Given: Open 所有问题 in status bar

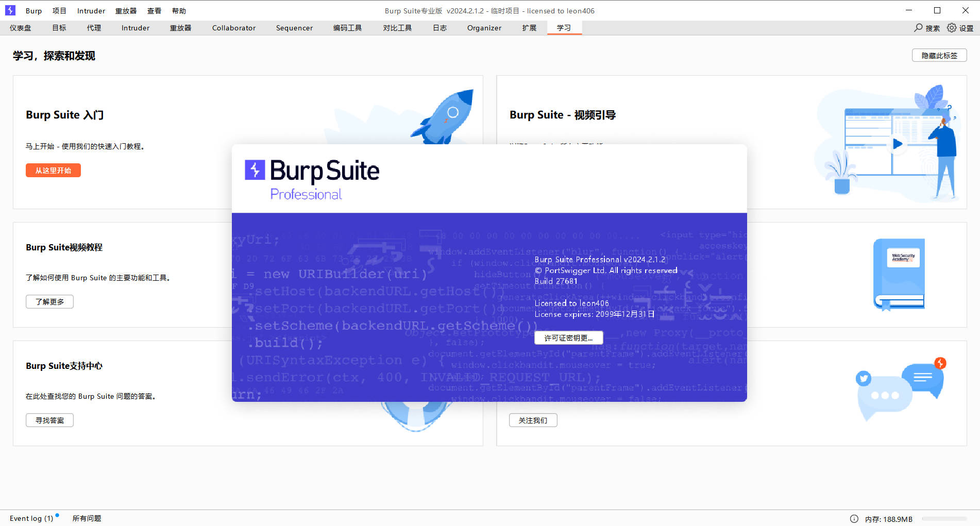Looking at the screenshot, I should (87, 519).
